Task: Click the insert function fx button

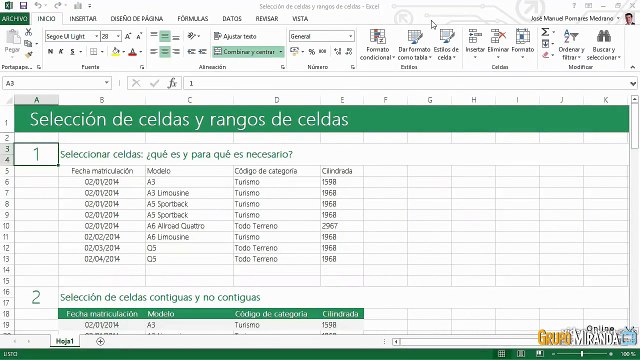Action: pos(173,83)
